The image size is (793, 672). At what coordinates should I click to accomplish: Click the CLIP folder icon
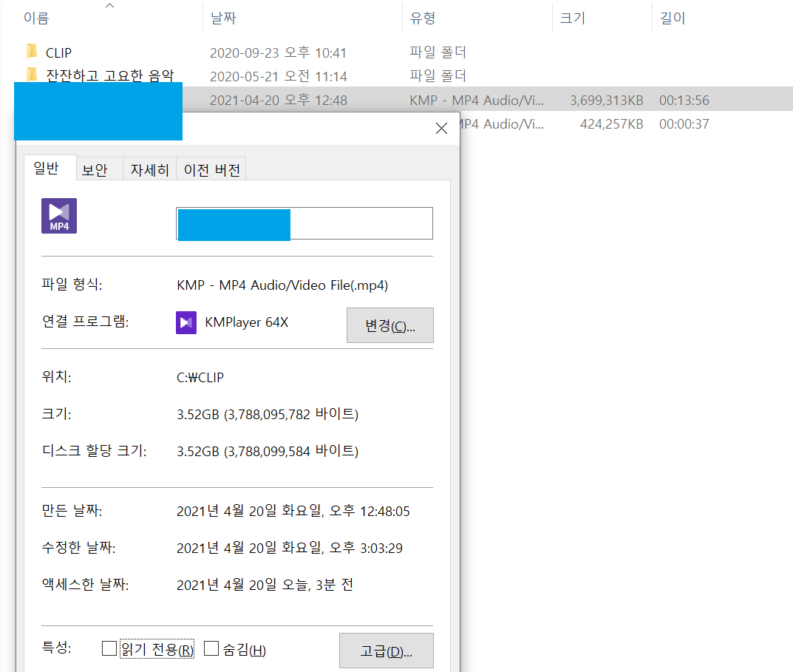click(x=31, y=52)
